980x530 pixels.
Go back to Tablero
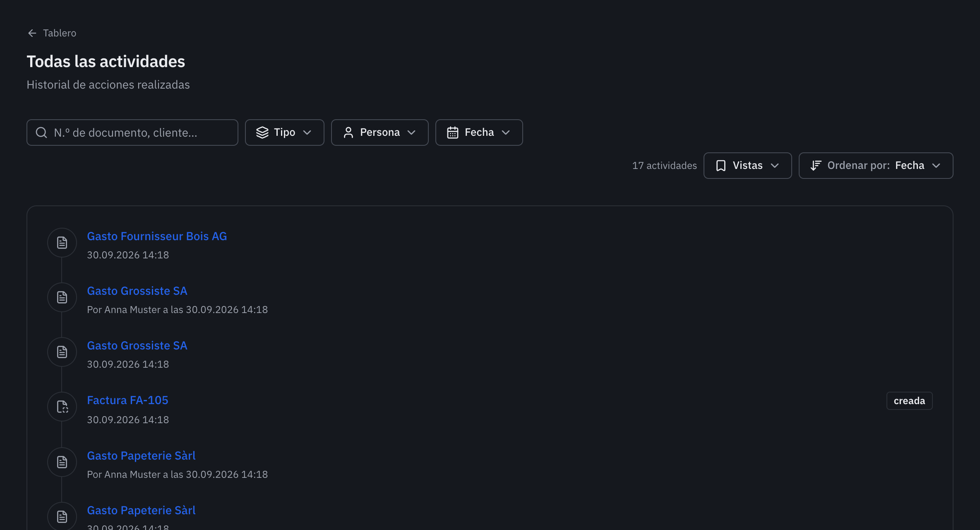[52, 33]
